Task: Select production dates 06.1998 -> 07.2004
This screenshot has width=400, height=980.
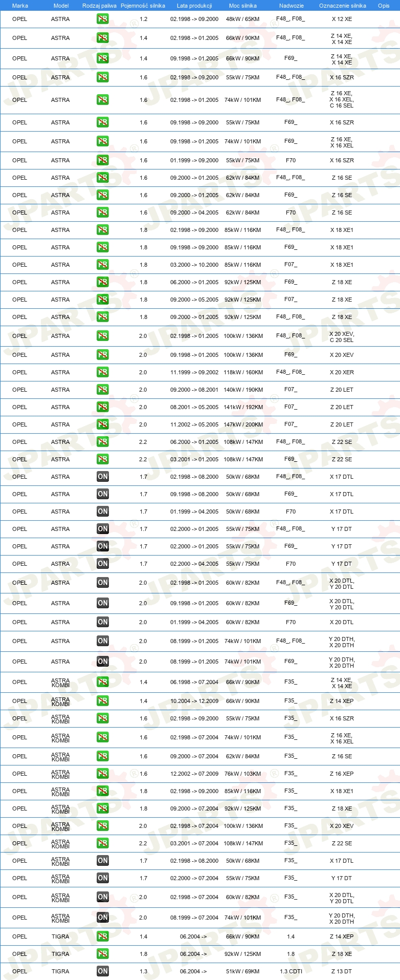Action: tap(194, 682)
